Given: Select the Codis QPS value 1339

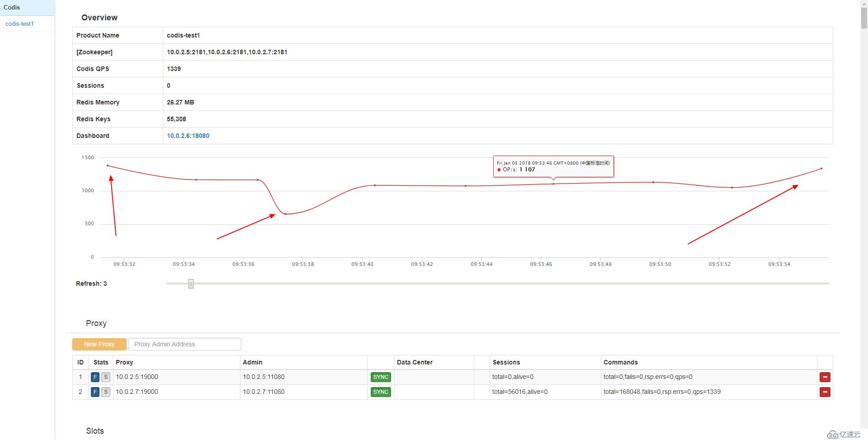Looking at the screenshot, I should click(x=174, y=69).
